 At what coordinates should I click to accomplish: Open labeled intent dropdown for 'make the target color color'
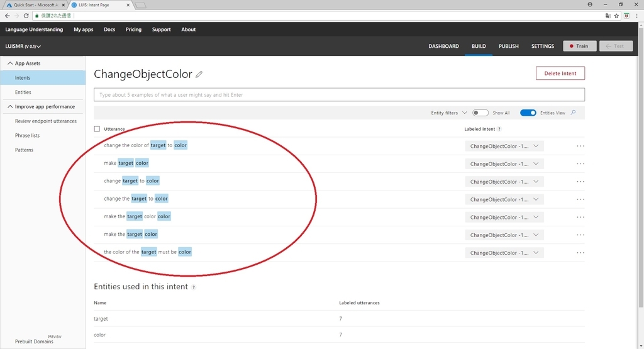504,217
